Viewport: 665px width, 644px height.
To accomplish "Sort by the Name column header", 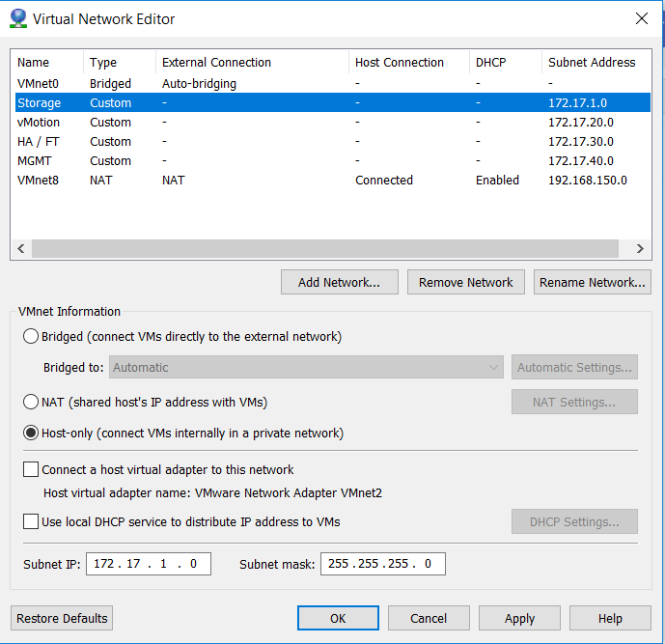I will pyautogui.click(x=47, y=63).
